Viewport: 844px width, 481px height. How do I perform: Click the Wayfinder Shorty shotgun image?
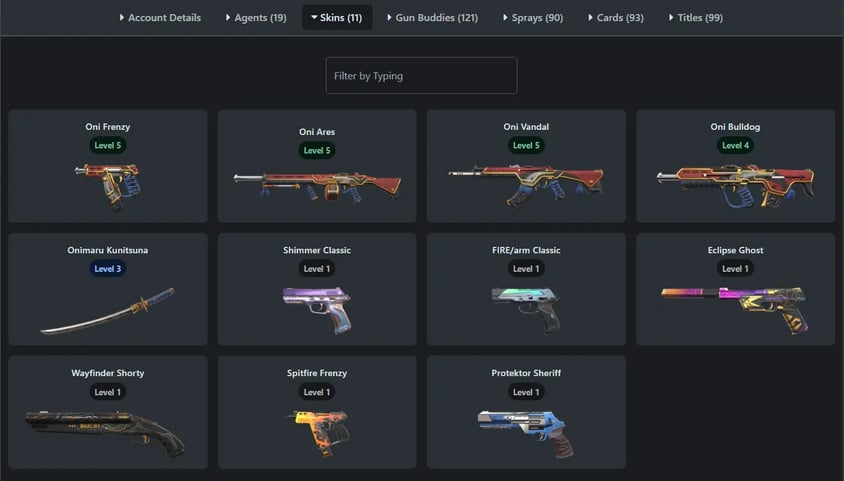pyautogui.click(x=106, y=434)
